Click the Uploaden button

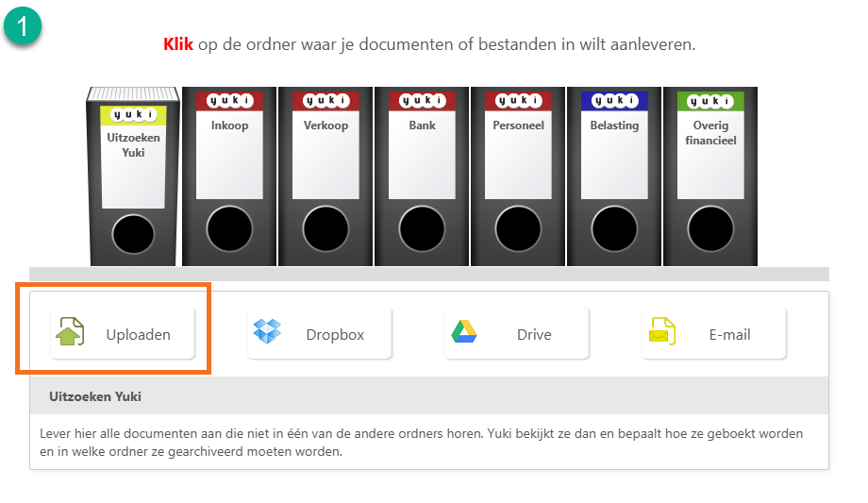[x=123, y=334]
